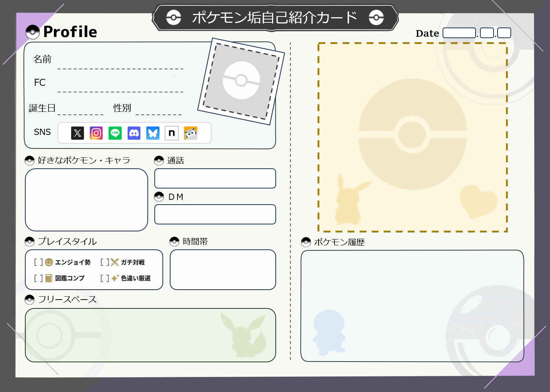This screenshot has height=392, width=550.
Task: Click the ポケモン履歴 text area
Action: [412, 306]
